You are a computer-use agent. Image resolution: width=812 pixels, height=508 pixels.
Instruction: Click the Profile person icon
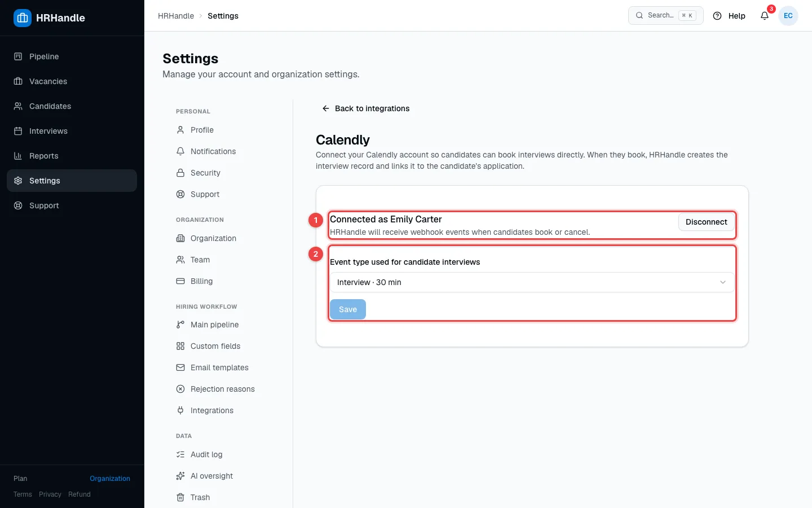(180, 130)
